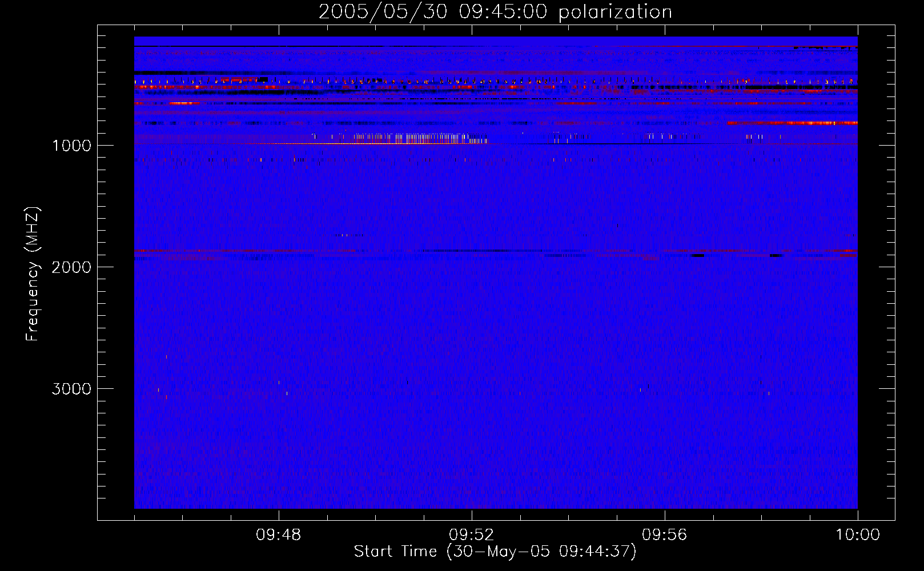Click the 10:00 time tick label
The image size is (924, 571).
858,535
